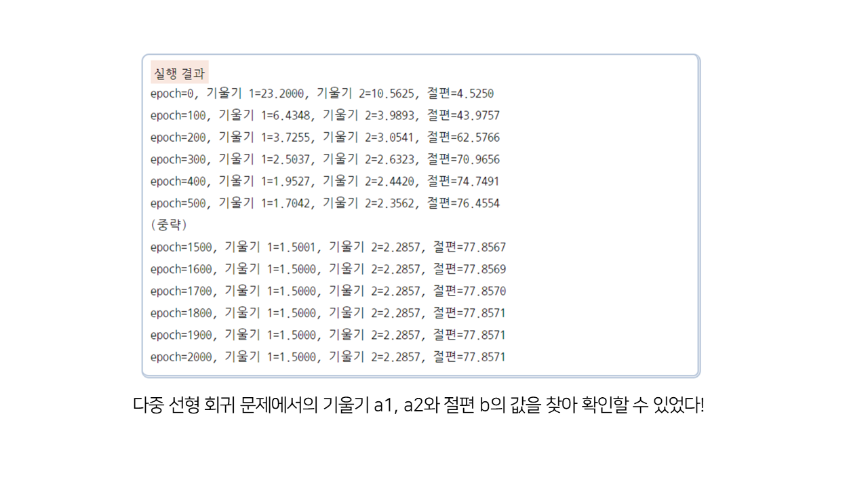Click the epoch=500 output line
Screen dimensions: 868x488
point(325,203)
